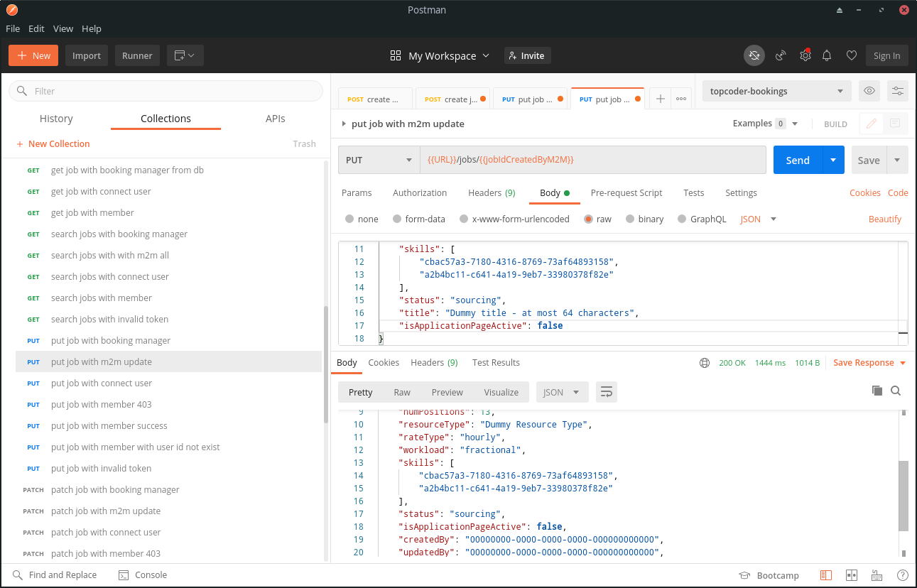Image resolution: width=917 pixels, height=588 pixels.
Task: Expand request description disclosure triangle
Action: tap(344, 124)
